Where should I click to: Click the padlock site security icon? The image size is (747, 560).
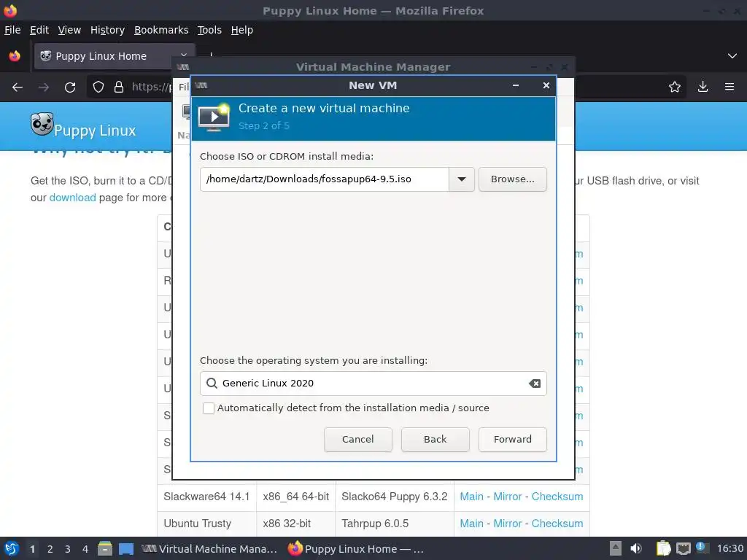[x=119, y=87]
